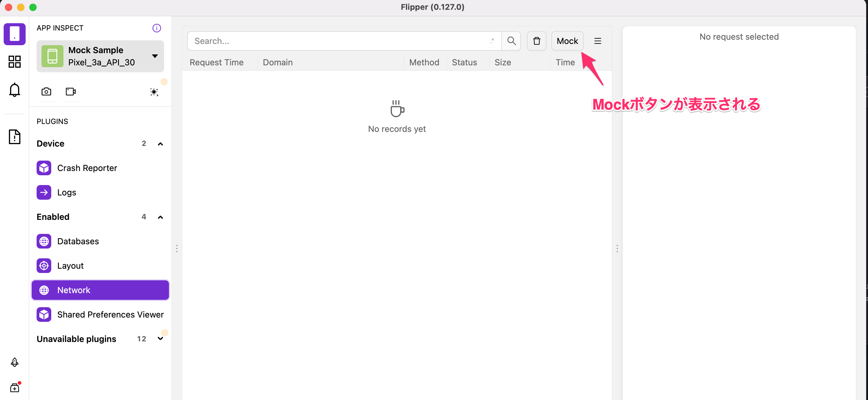868x400 pixels.
Task: Select the Databases plugin
Action: pyautogui.click(x=78, y=241)
